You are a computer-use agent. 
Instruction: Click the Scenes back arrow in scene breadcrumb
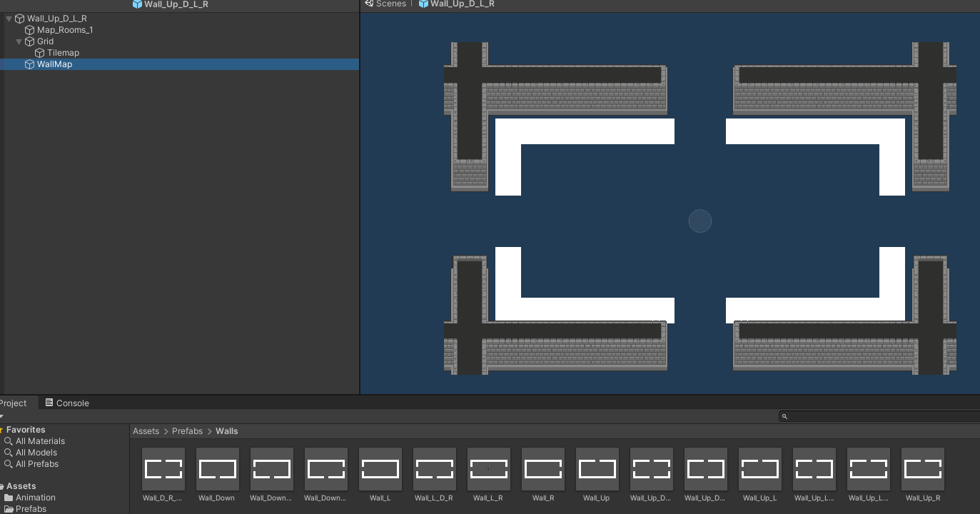(x=368, y=4)
